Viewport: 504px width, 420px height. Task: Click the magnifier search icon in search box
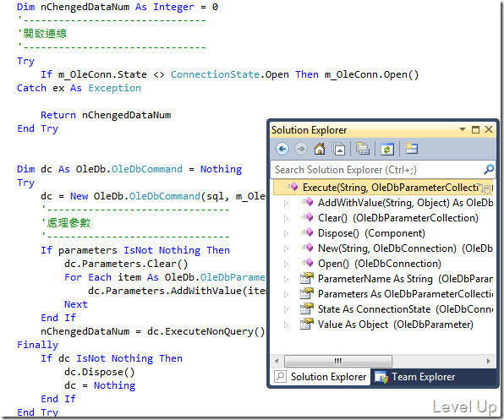(489, 169)
